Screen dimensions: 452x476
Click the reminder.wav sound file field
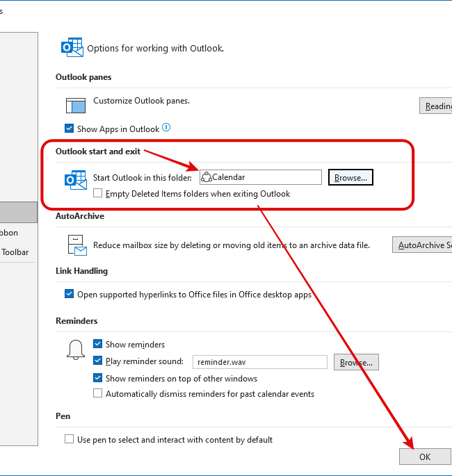[x=260, y=362]
